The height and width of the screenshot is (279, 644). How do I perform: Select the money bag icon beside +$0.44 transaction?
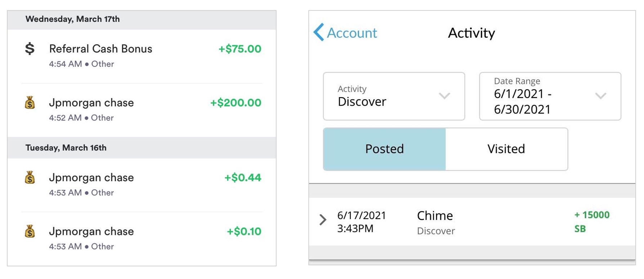point(30,178)
